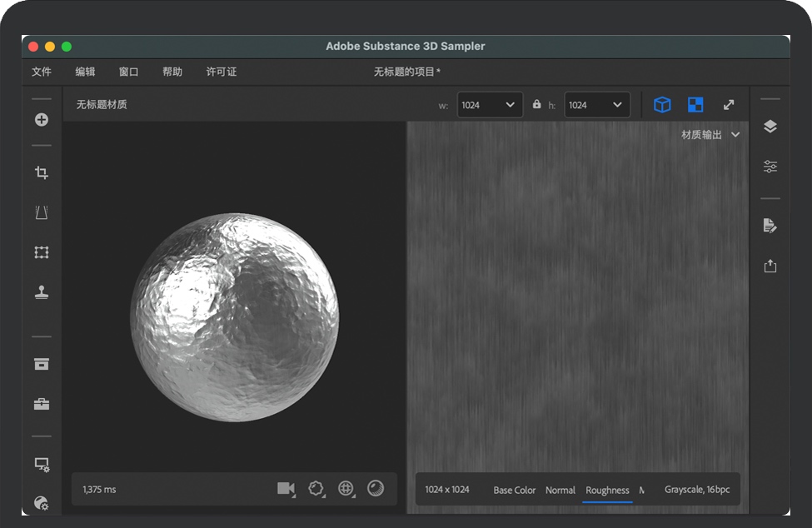This screenshot has width=812, height=528.
Task: Toggle the 3D view cube button
Action: point(662,105)
